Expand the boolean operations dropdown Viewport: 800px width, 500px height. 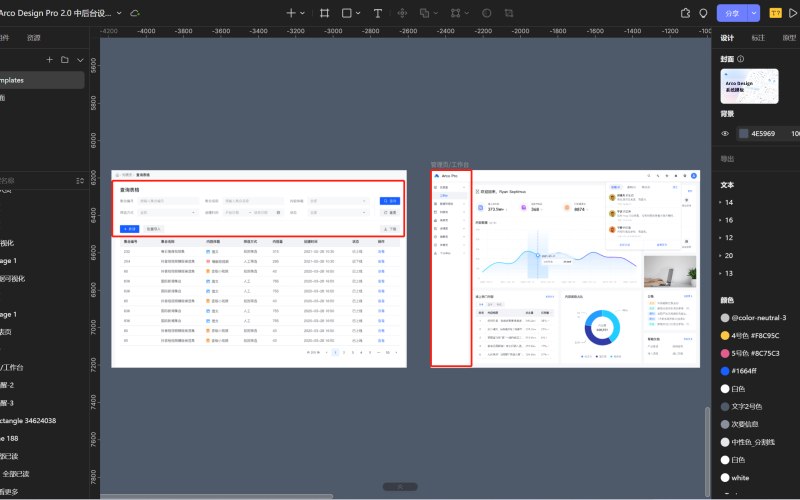click(436, 13)
